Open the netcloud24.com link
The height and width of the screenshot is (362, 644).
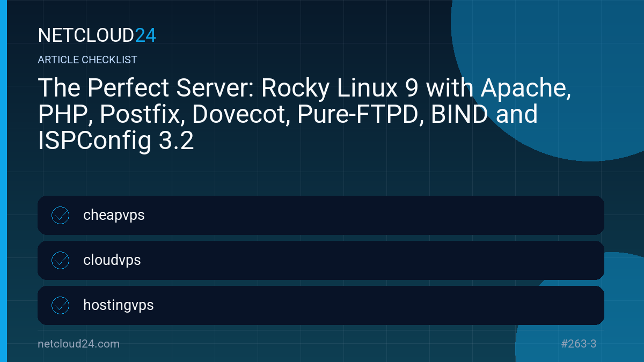pos(79,344)
